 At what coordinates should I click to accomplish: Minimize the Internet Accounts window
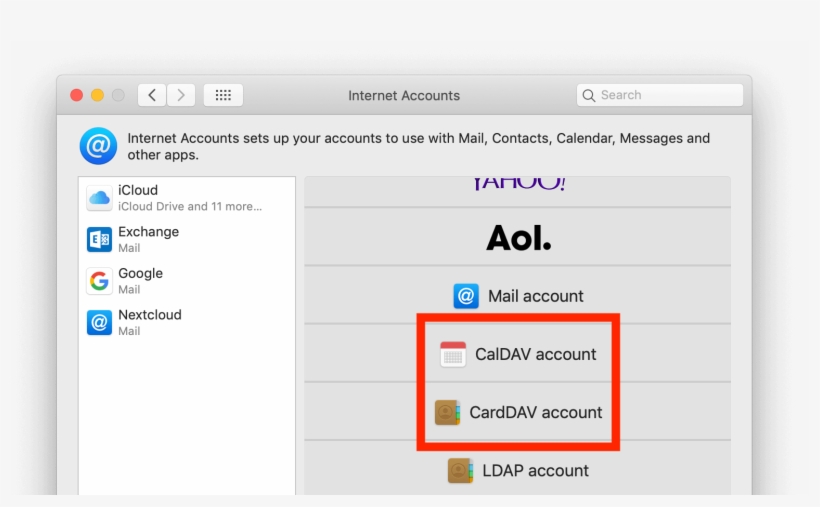97,95
